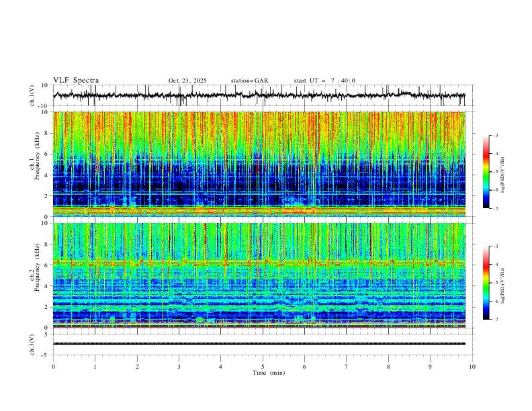Viewport: 532px width, 411px height.
Task: Click time axis tick label "1"
Action: (95, 367)
